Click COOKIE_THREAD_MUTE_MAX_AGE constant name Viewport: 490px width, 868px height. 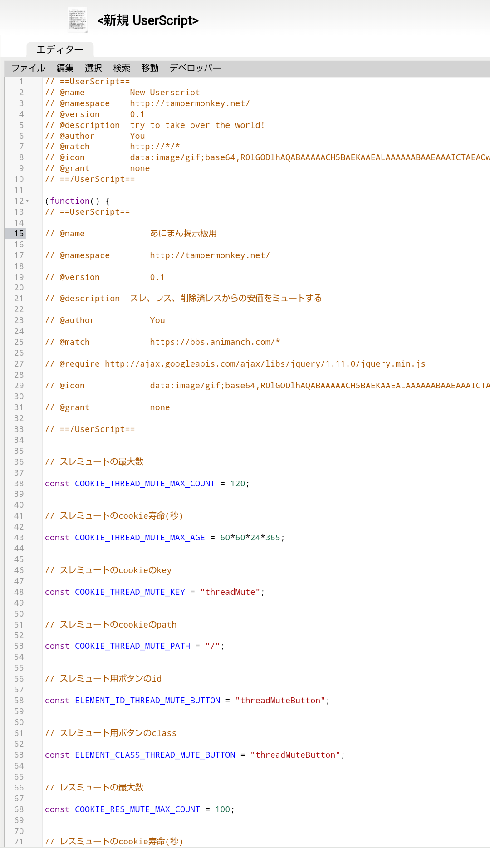click(x=140, y=538)
